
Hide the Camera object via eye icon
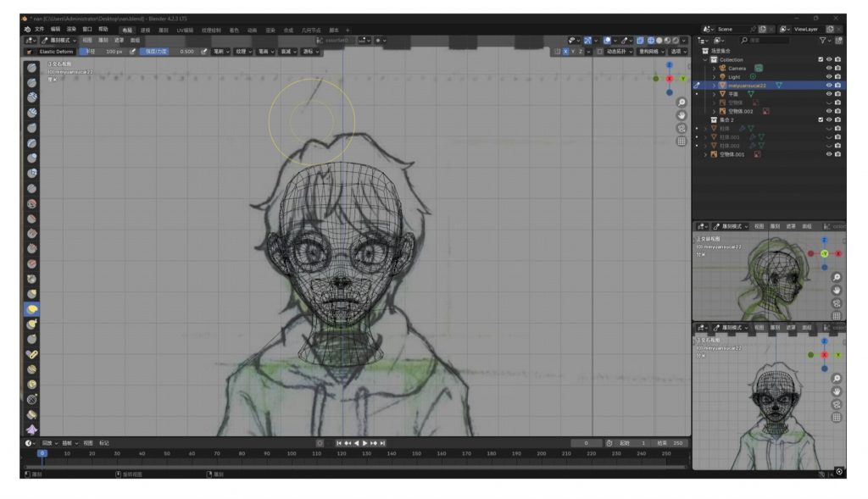(x=829, y=68)
